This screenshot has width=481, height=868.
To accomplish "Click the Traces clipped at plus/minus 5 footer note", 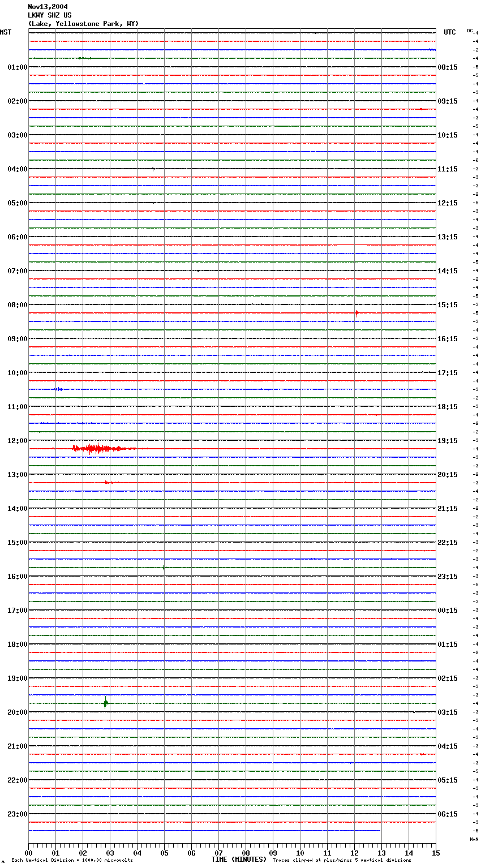I will point(342,861).
